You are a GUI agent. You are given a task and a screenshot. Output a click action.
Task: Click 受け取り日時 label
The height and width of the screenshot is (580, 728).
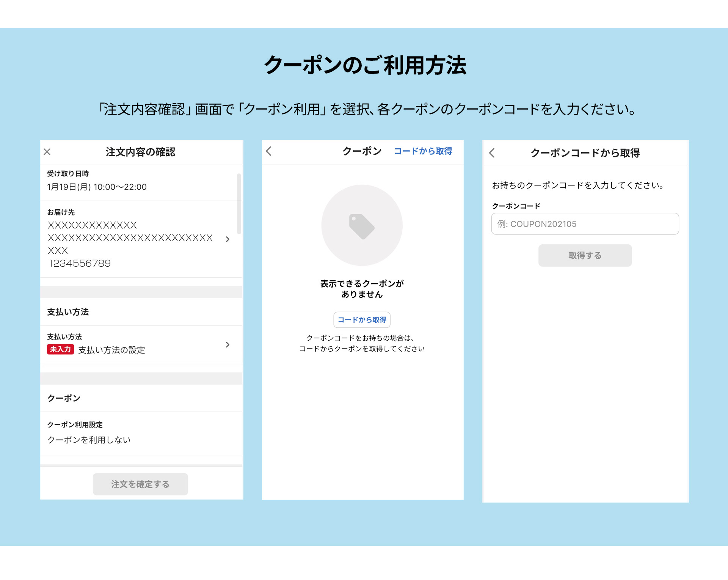(x=68, y=173)
